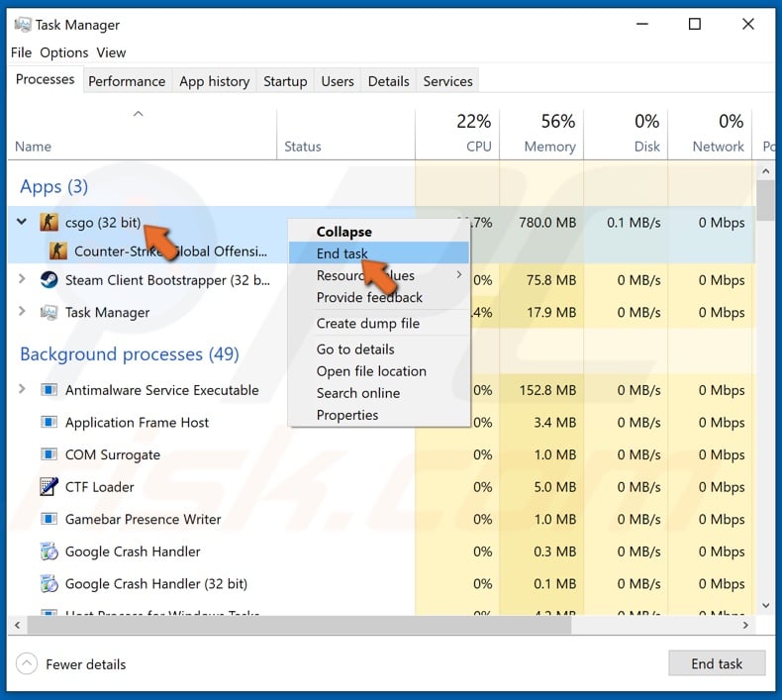
Task: Switch to the App history tab
Action: pos(215,81)
